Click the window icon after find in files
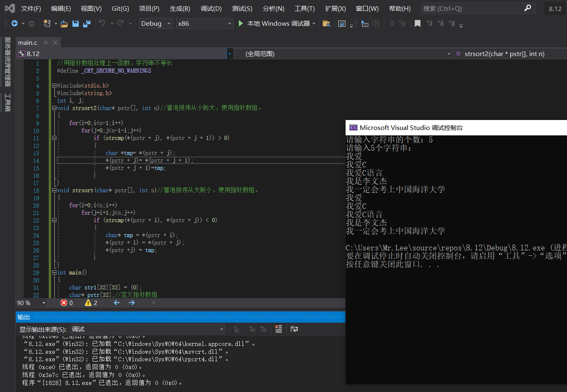 pos(341,24)
